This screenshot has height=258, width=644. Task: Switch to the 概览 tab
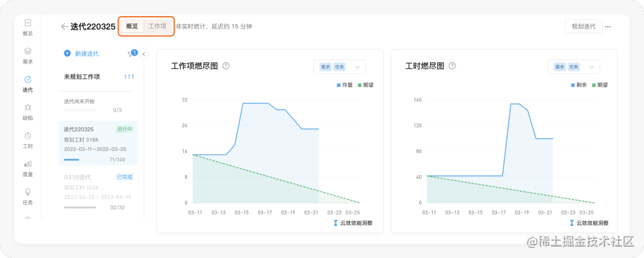point(132,26)
